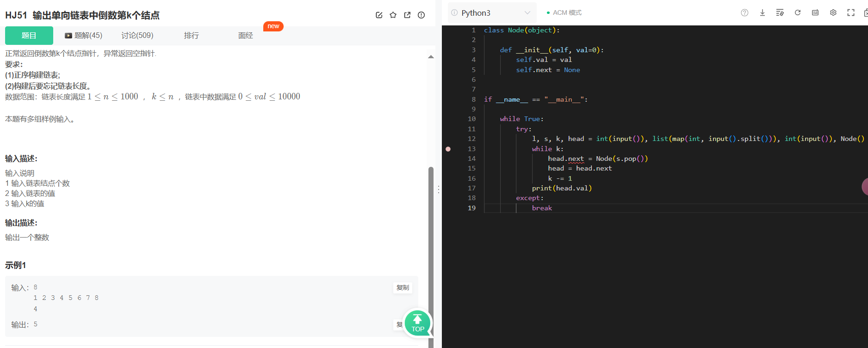Click the scroll-up arrow in problem panel

click(431, 57)
